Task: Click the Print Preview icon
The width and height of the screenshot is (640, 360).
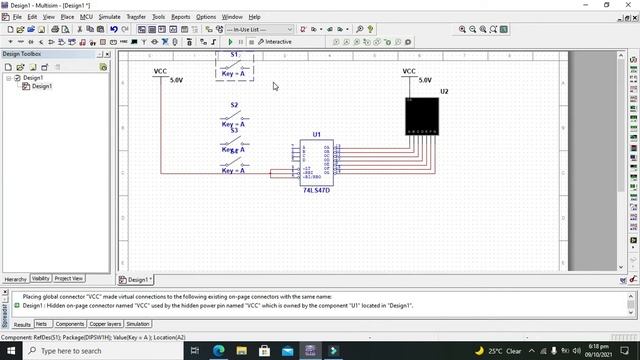Action: point(65,29)
